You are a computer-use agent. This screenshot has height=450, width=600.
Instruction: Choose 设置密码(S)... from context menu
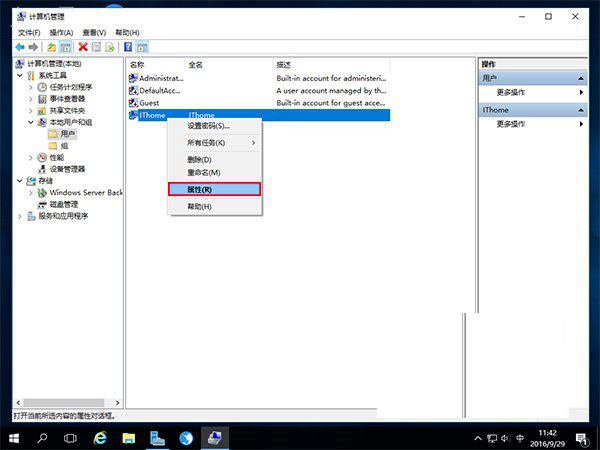pos(215,126)
